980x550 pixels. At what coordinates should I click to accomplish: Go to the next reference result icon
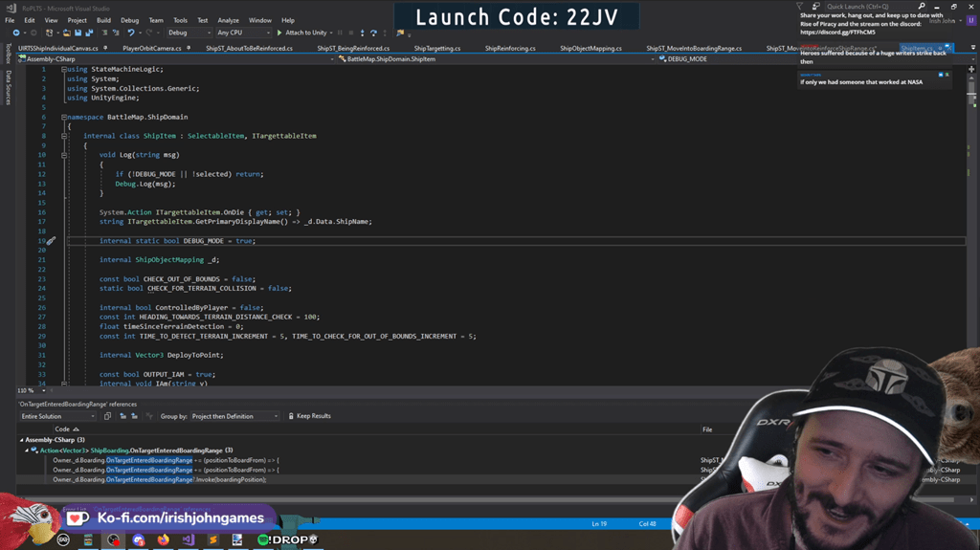pos(134,416)
